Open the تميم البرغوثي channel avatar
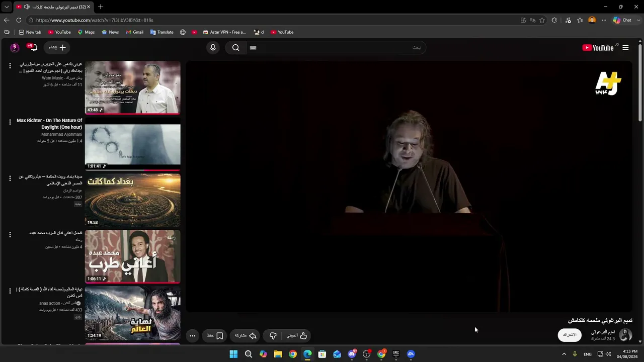Viewport: 644px width, 362px height. tap(625, 335)
